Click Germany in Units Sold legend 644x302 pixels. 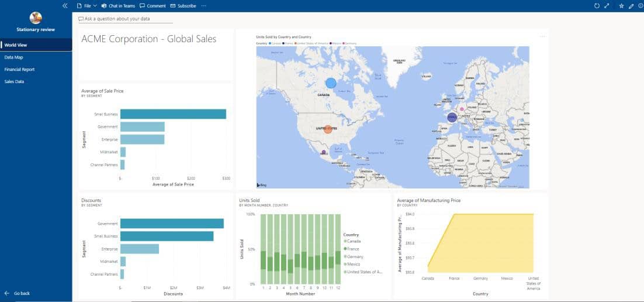353,257
